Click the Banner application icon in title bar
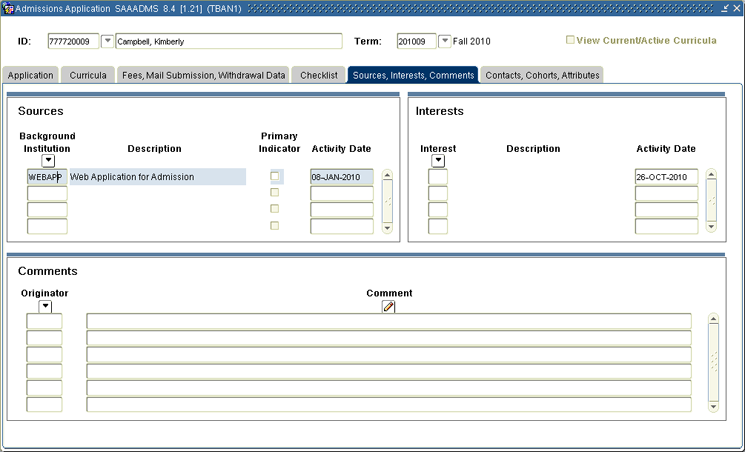The height and width of the screenshot is (452, 745). pos(8,9)
